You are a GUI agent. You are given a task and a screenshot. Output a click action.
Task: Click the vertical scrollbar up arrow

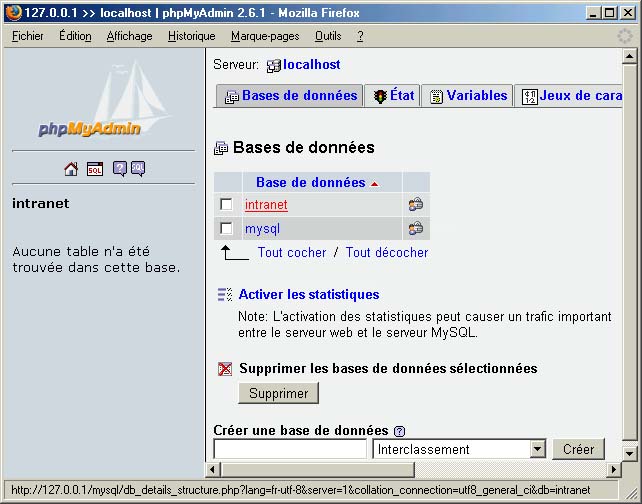(x=629, y=56)
